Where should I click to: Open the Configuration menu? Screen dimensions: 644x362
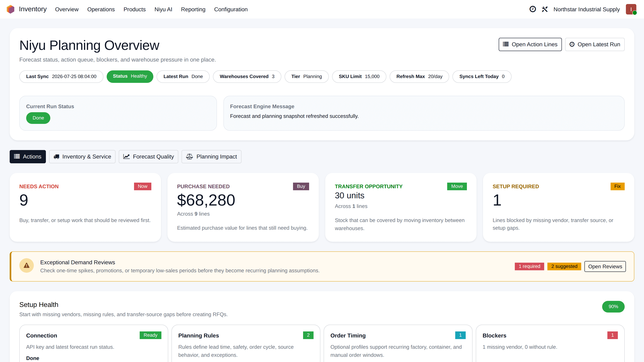coord(231,9)
